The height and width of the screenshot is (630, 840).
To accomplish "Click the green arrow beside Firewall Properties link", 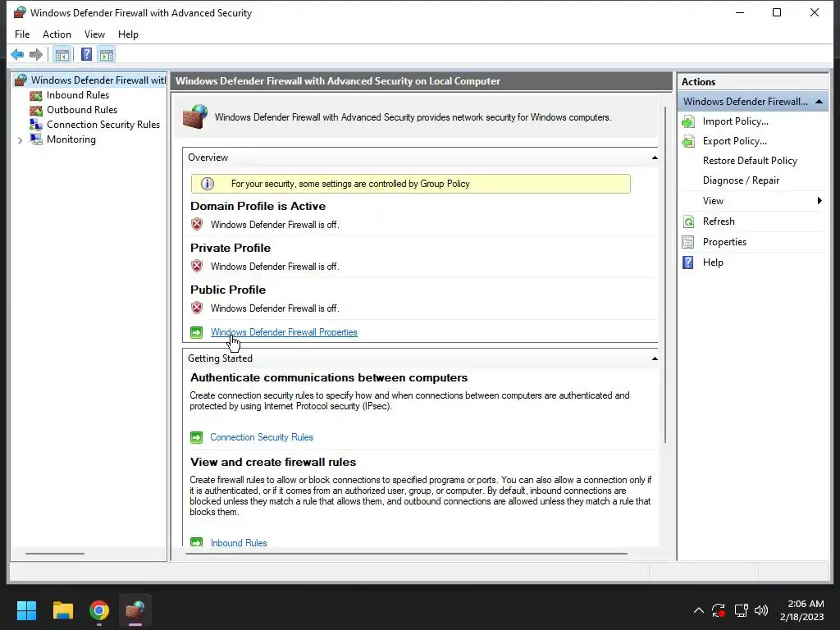I will tap(197, 333).
